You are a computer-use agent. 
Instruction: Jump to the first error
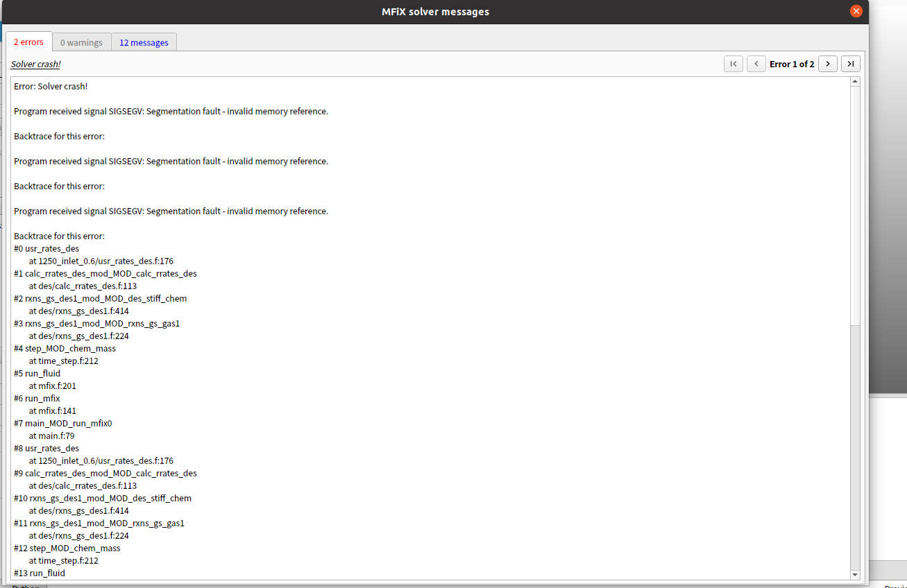click(x=734, y=64)
